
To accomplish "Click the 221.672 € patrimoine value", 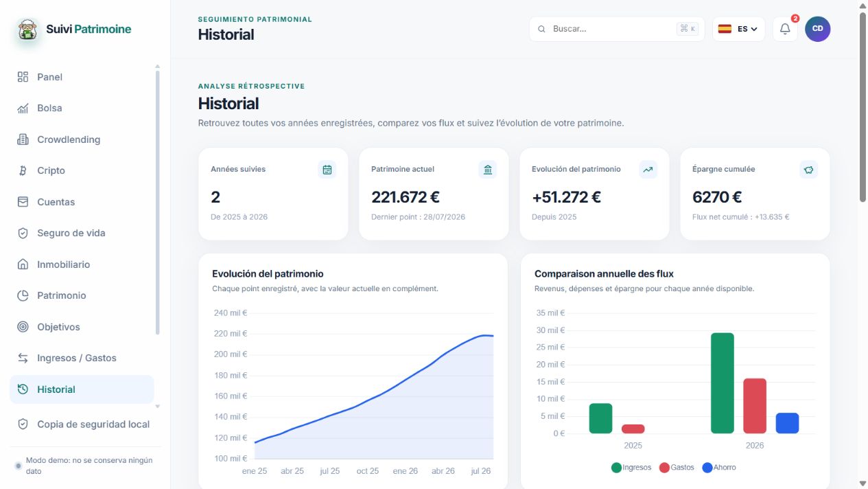I will pyautogui.click(x=406, y=197).
